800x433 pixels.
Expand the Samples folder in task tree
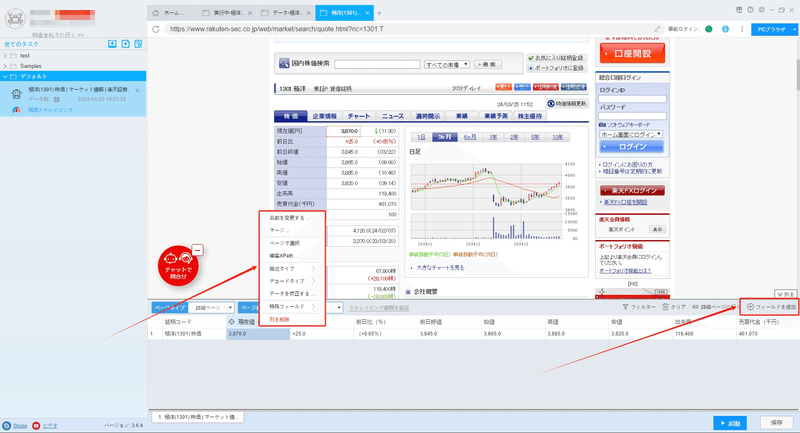tap(5, 66)
